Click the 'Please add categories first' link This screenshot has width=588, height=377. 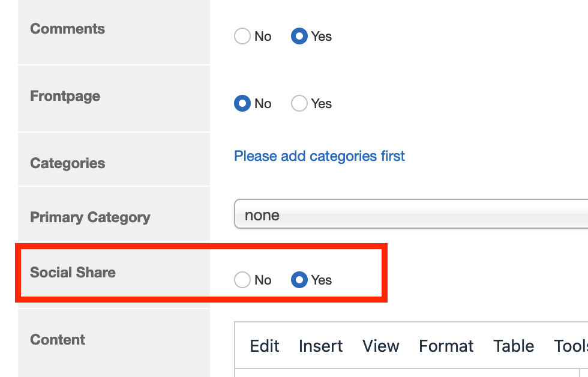coord(319,156)
